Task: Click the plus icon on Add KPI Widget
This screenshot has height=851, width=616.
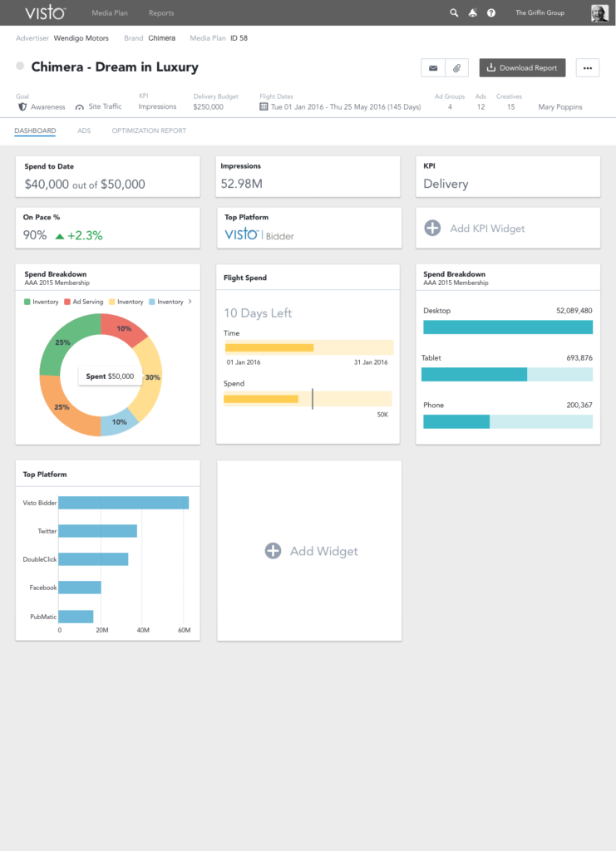Action: click(x=432, y=228)
